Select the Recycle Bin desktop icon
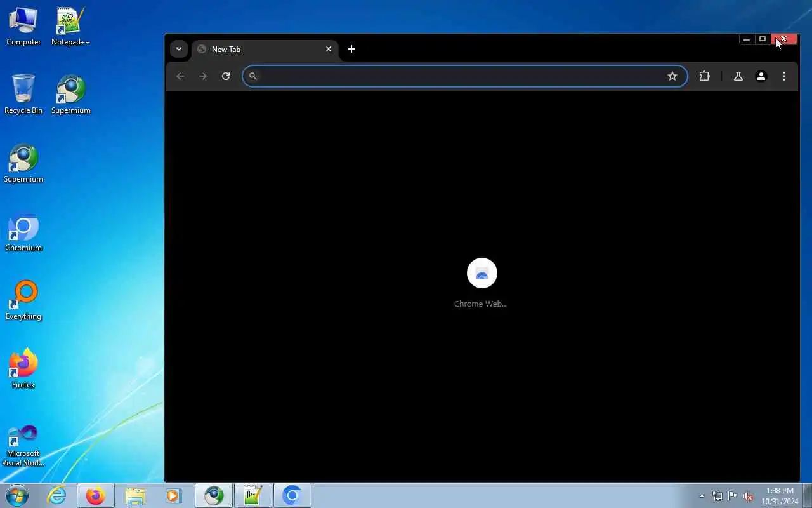 tap(23, 95)
